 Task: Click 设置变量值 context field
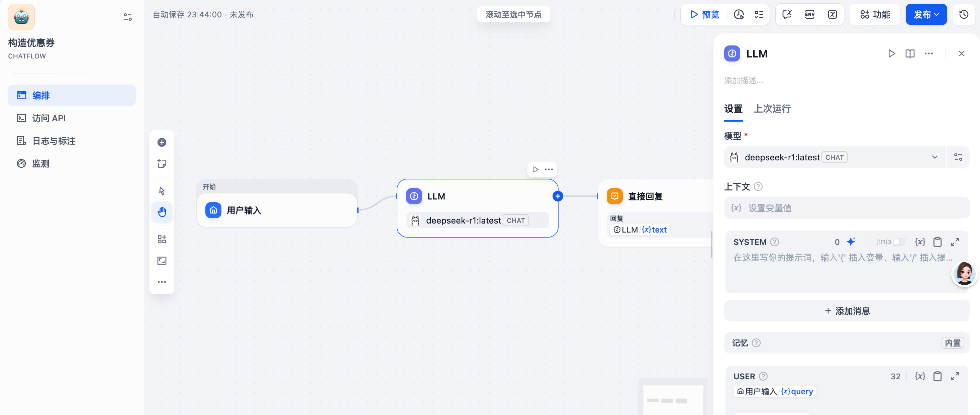847,208
